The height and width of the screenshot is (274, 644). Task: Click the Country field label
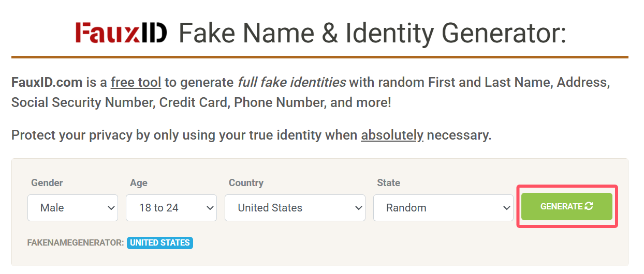point(246,182)
